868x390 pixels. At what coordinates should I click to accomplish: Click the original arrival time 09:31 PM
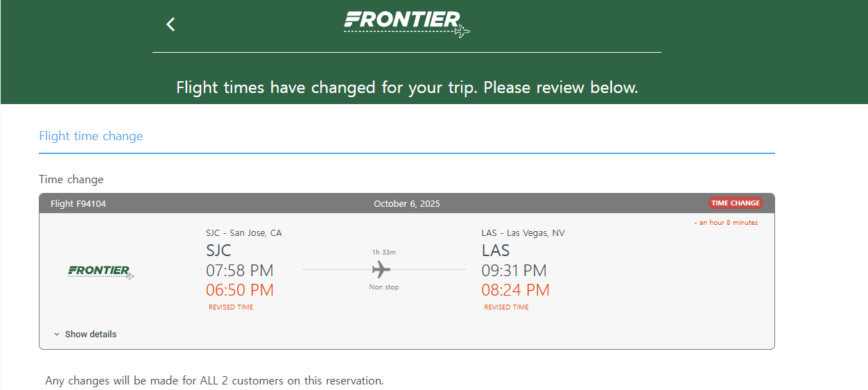(514, 271)
